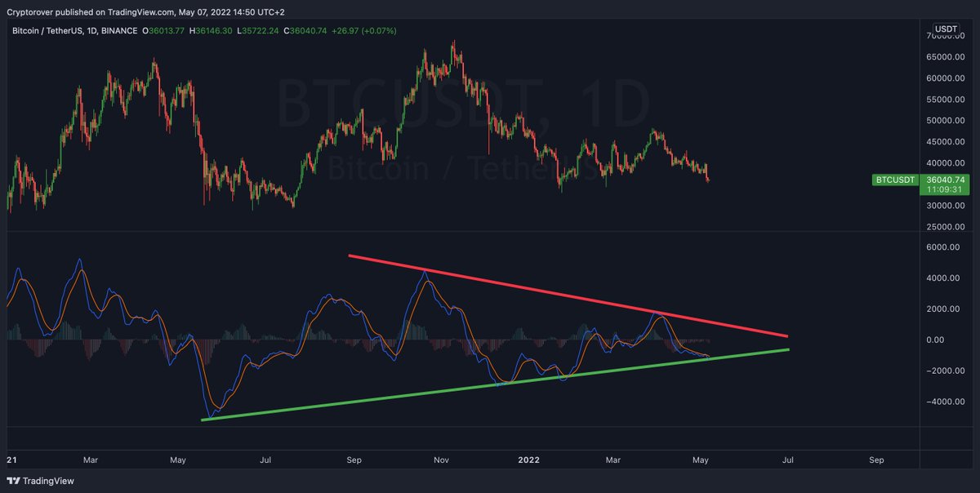Select the red descending trendline
980x493 pixels.
click(568, 295)
